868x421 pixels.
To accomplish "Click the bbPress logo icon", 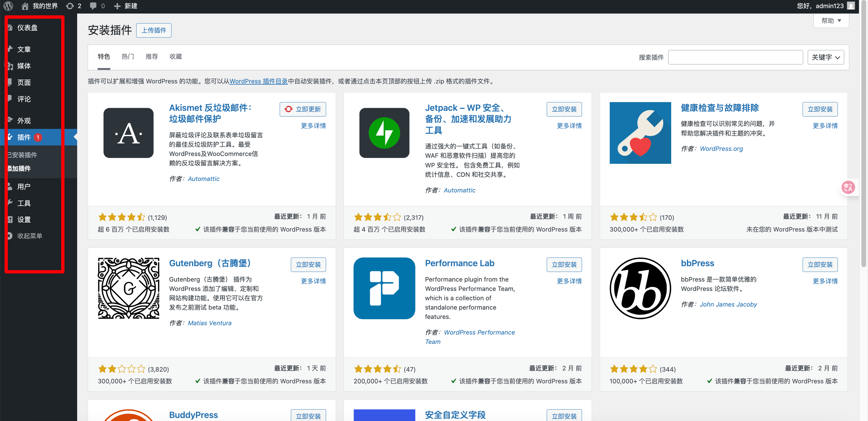I will point(640,288).
